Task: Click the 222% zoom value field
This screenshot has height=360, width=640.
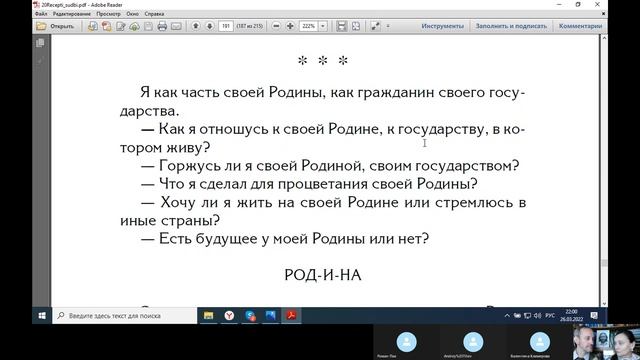Action: pyautogui.click(x=309, y=26)
